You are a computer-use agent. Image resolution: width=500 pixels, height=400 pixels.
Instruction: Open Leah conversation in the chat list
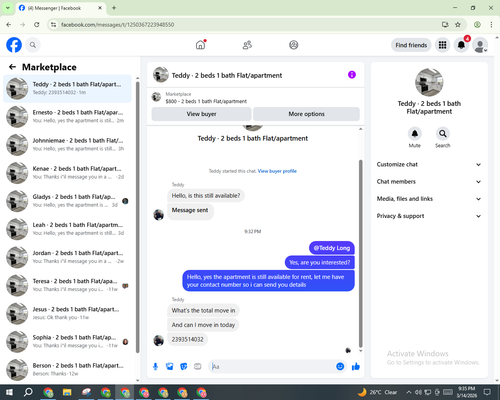67,229
